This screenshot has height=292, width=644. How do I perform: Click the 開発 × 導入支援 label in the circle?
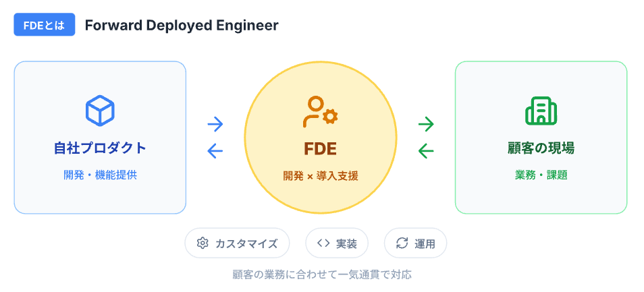[321, 176]
